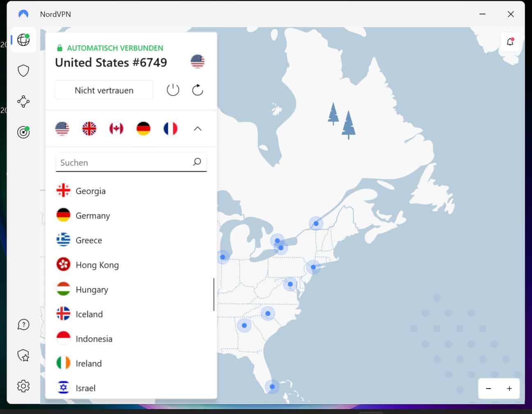Click the Florida server dot on the map
Viewport: 532px width, 414px height.
[x=272, y=386]
